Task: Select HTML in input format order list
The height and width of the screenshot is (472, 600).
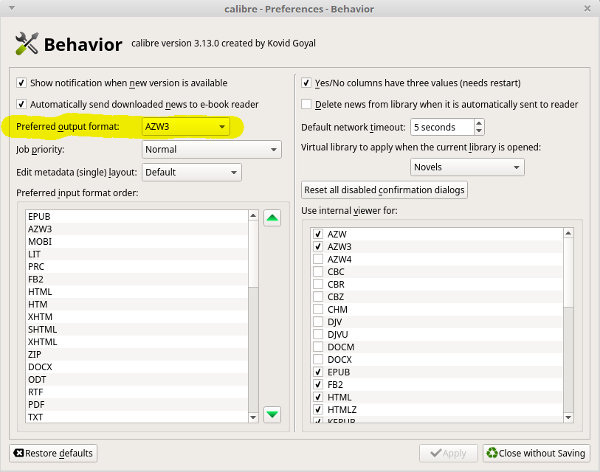Action: pos(137,292)
